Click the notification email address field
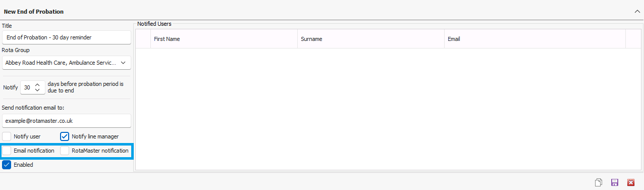 click(67, 121)
